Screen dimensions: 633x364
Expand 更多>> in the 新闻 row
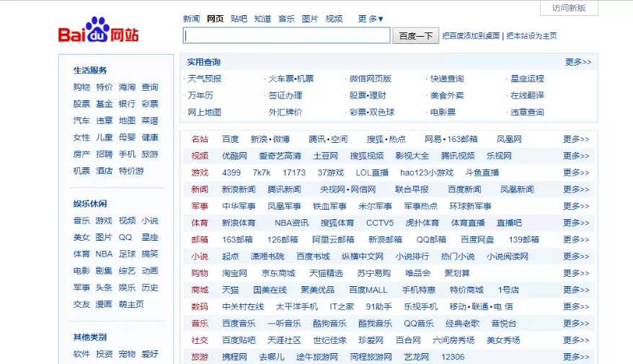pos(576,190)
